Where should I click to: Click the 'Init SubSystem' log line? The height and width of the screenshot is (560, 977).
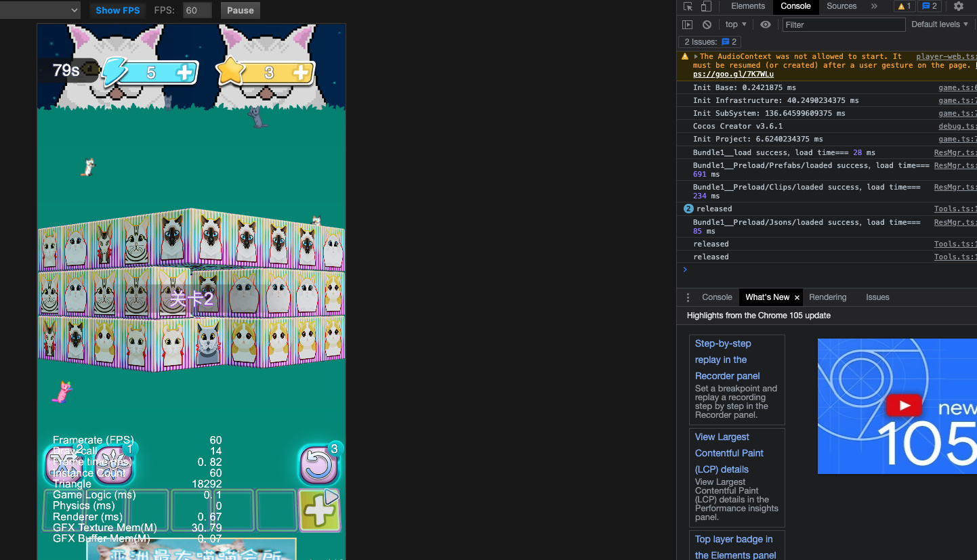tap(769, 113)
